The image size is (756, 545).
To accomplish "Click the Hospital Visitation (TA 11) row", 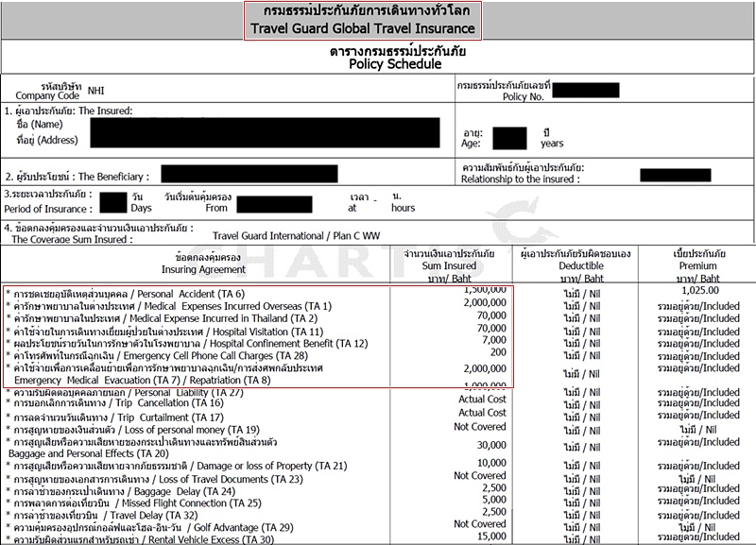I will click(164, 332).
